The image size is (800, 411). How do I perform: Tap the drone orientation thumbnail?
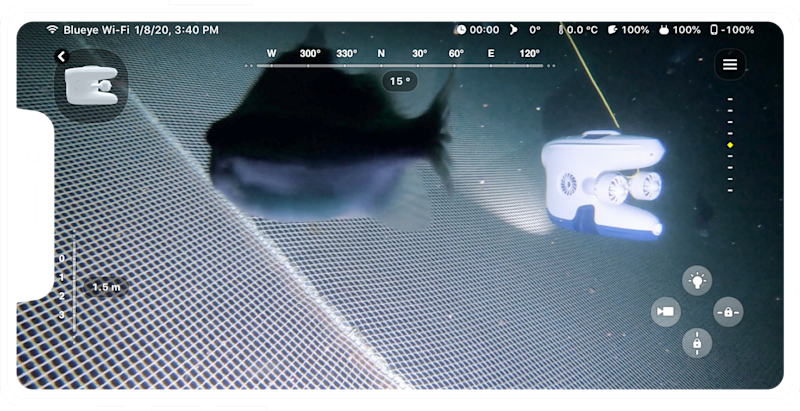[92, 86]
